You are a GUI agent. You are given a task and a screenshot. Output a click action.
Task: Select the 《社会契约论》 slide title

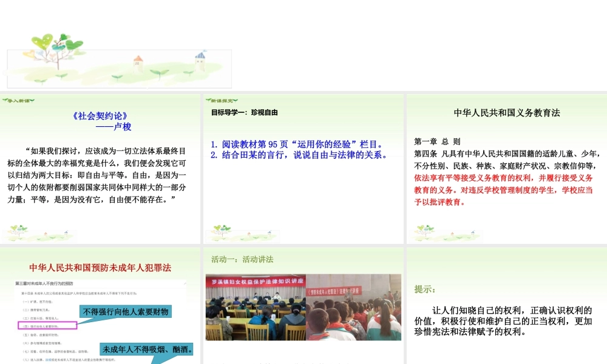click(x=100, y=115)
